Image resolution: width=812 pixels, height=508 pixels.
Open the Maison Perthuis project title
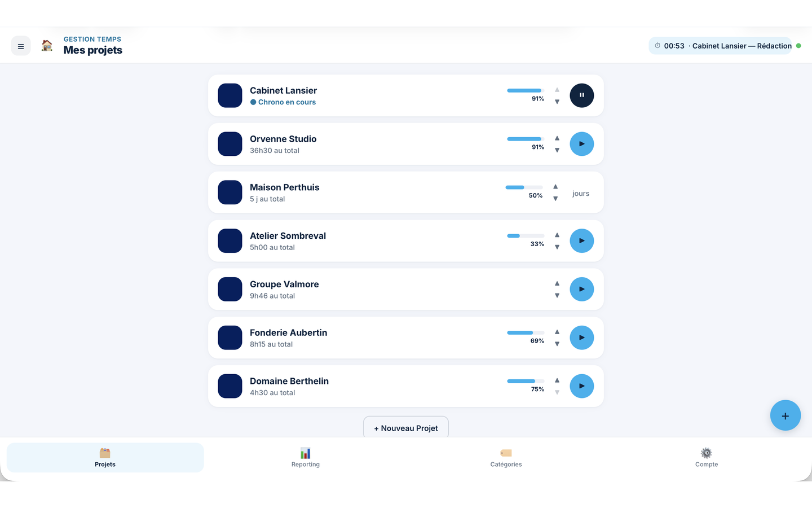pos(285,187)
